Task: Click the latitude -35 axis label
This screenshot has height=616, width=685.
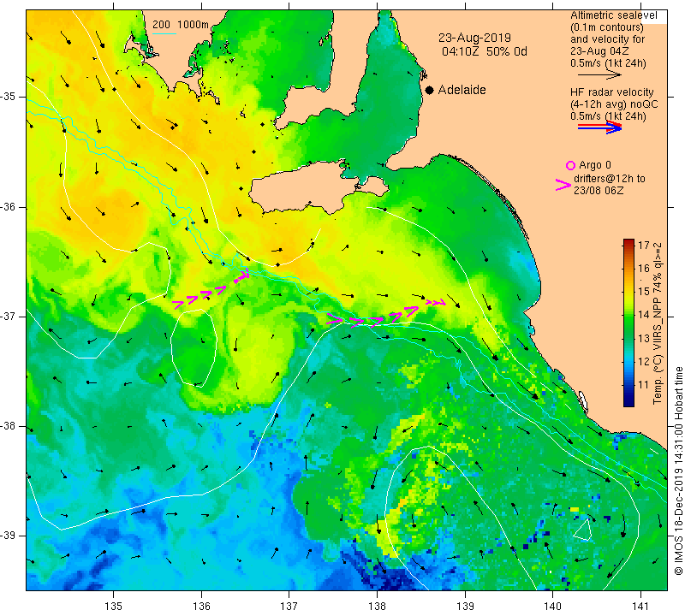Action: pos(8,97)
